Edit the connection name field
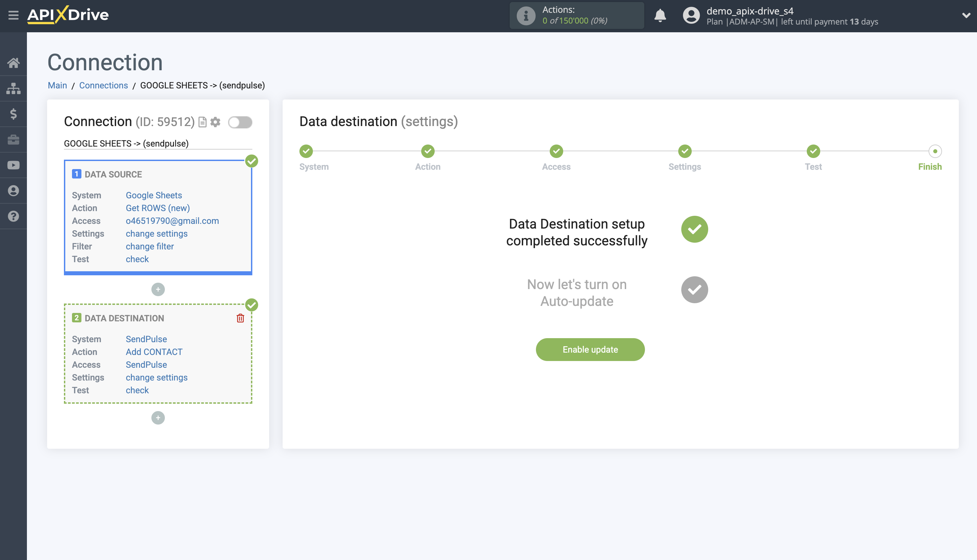Image resolution: width=977 pixels, height=560 pixels. pos(158,144)
